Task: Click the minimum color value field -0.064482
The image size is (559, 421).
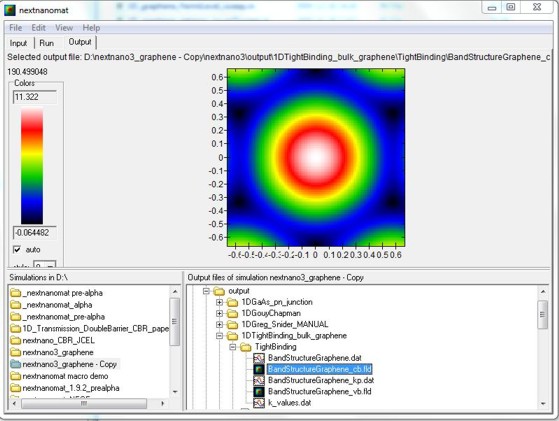Action: tap(35, 232)
